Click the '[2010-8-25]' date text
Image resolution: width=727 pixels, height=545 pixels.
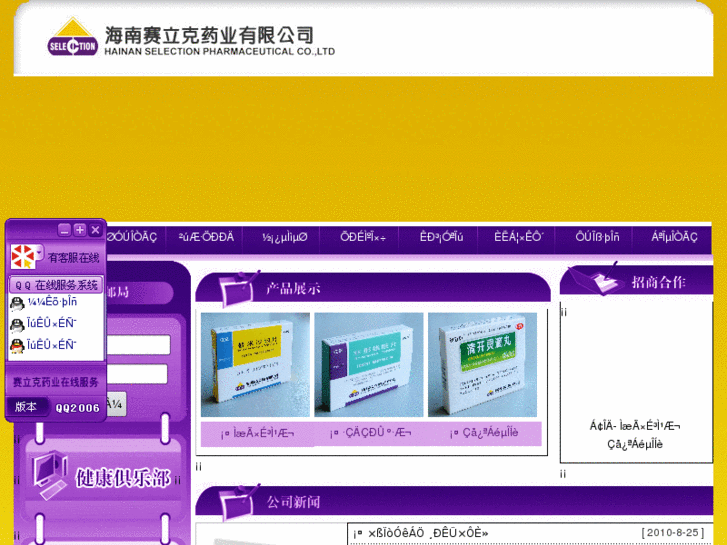click(673, 532)
